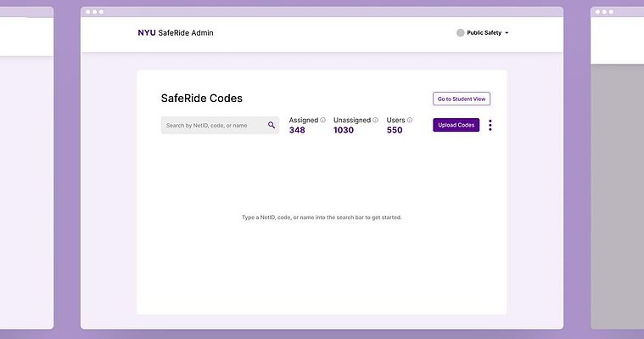Viewport: 644px width, 339px height.
Task: Go to Student View
Action: pos(462,99)
